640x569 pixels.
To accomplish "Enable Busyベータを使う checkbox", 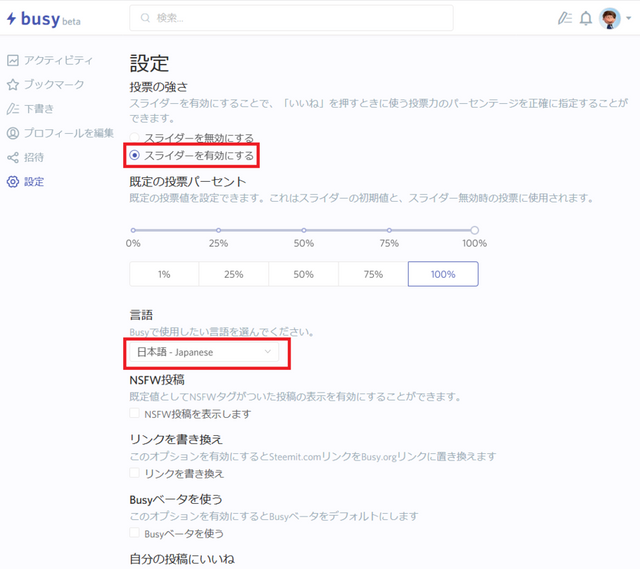I will coord(134,532).
